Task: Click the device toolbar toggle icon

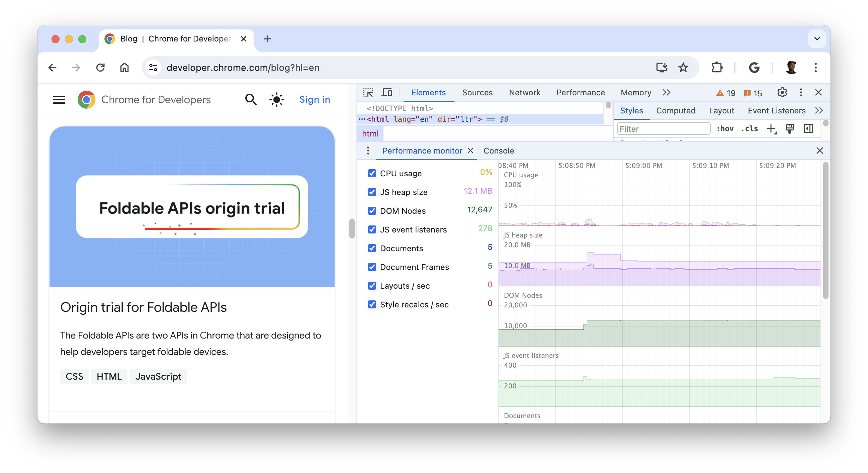Action: (386, 92)
